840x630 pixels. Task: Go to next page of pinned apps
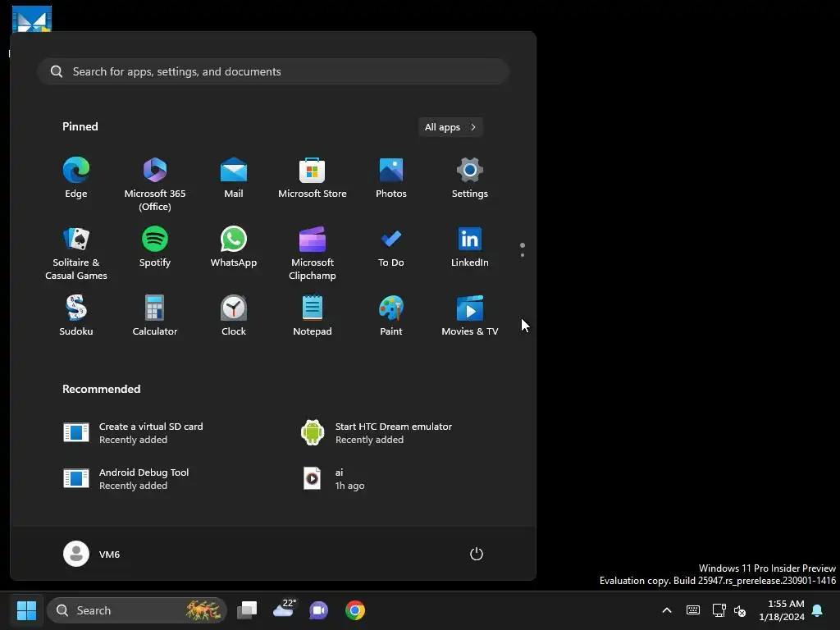coord(523,255)
